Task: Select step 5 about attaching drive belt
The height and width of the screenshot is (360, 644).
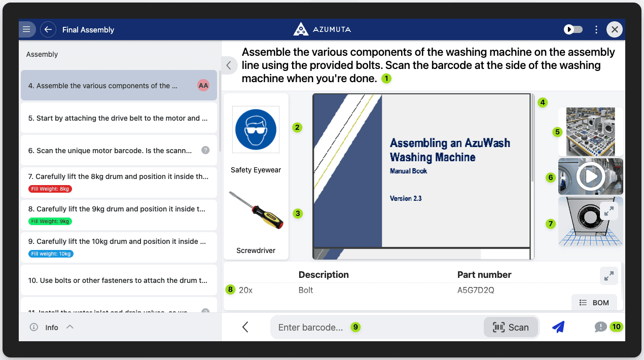Action: click(x=119, y=118)
